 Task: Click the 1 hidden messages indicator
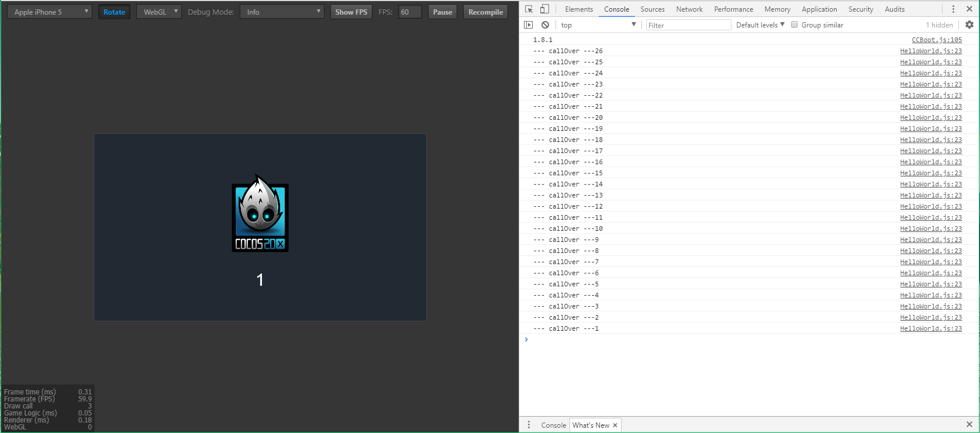coord(939,25)
